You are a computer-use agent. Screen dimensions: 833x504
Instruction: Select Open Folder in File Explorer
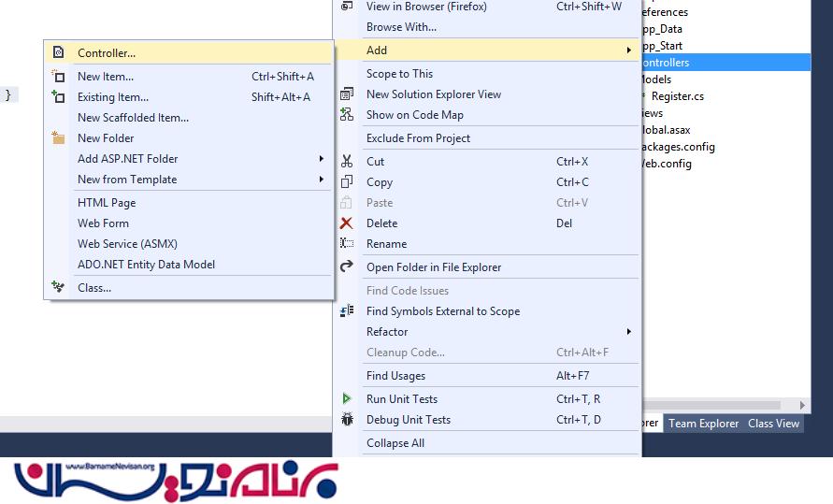click(434, 267)
